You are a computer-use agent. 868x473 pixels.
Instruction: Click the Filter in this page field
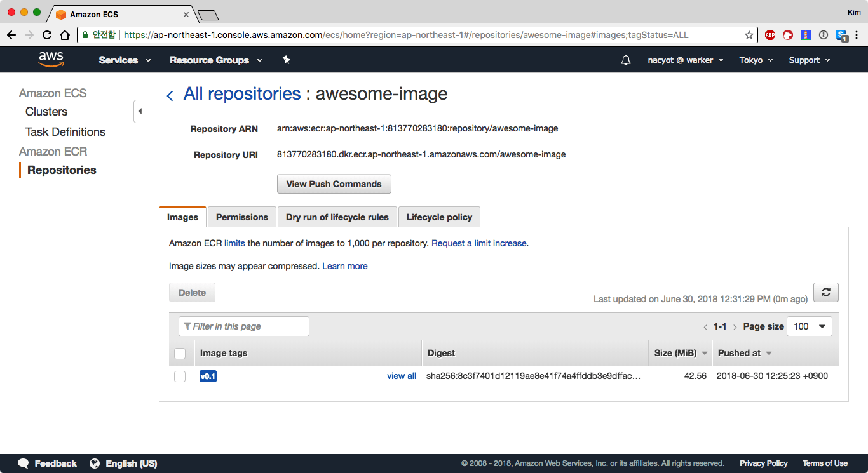244,326
